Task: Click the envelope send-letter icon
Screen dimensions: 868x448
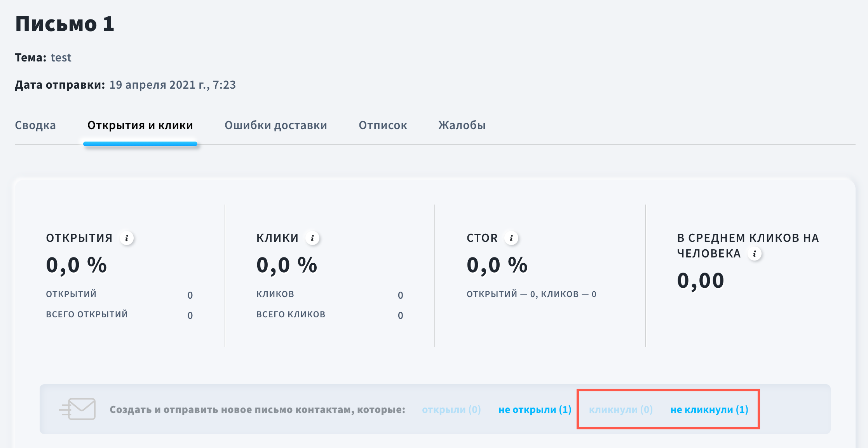Action: coord(78,409)
